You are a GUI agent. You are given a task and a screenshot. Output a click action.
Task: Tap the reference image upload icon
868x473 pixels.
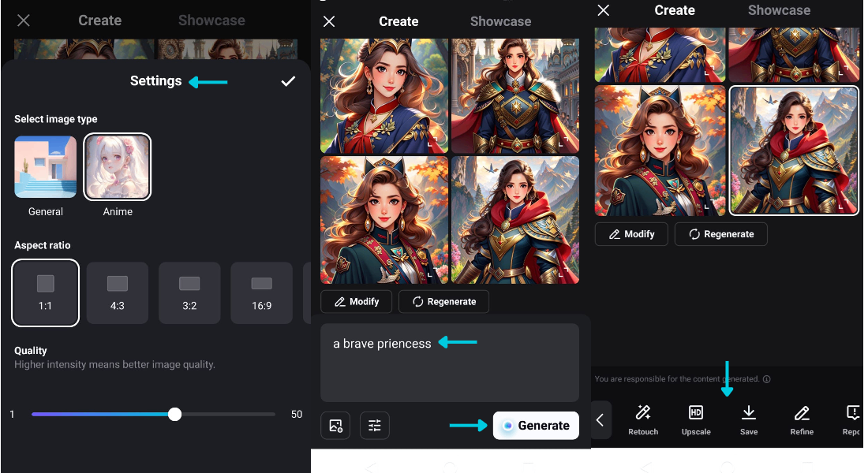point(335,426)
